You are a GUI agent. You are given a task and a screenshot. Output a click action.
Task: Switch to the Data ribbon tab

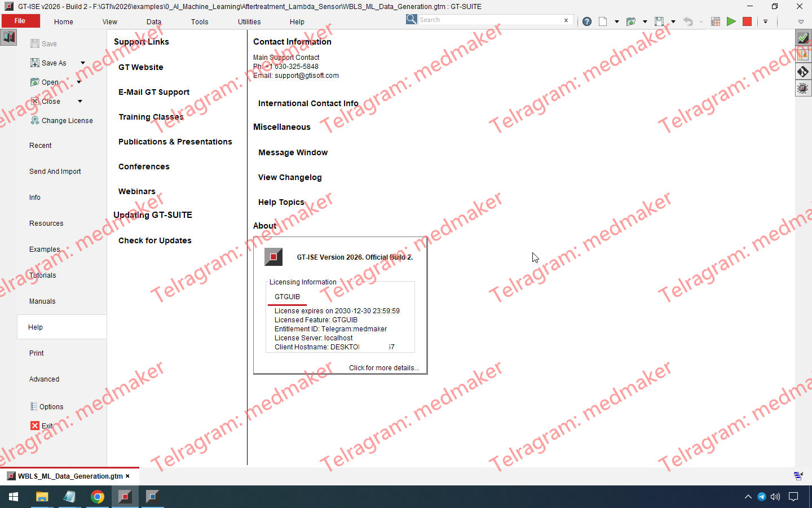click(154, 21)
